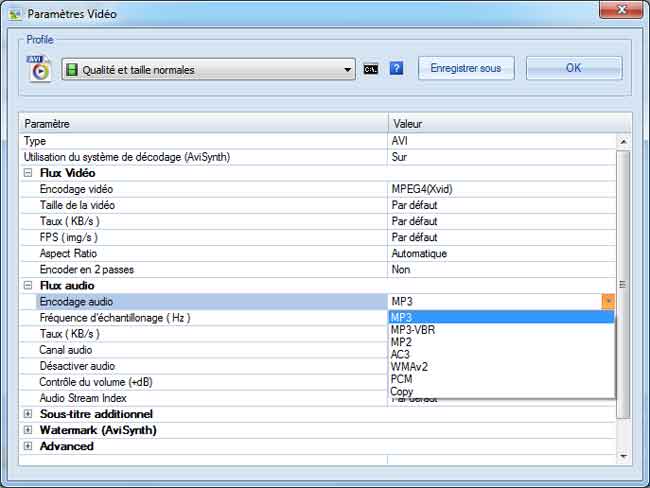Collapse the Flux audio section
The width and height of the screenshot is (650, 488).
pyautogui.click(x=27, y=285)
